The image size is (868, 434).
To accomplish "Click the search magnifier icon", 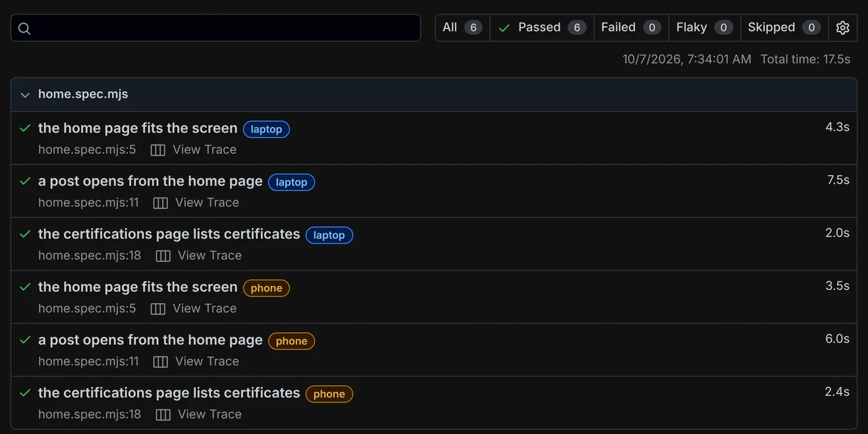I will coord(24,29).
